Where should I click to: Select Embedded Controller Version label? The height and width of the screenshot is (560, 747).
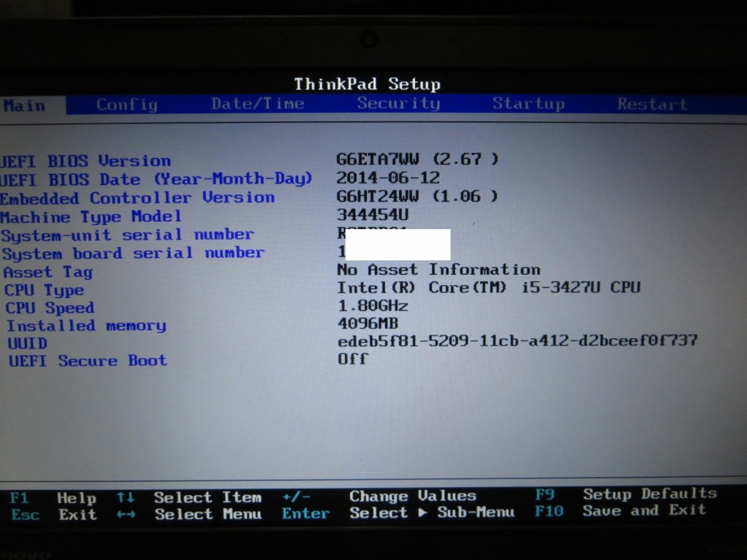pos(138,197)
